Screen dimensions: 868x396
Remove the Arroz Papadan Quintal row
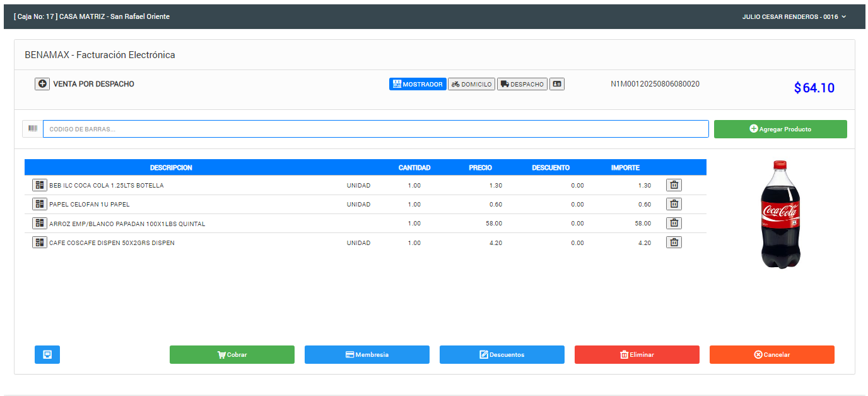674,223
